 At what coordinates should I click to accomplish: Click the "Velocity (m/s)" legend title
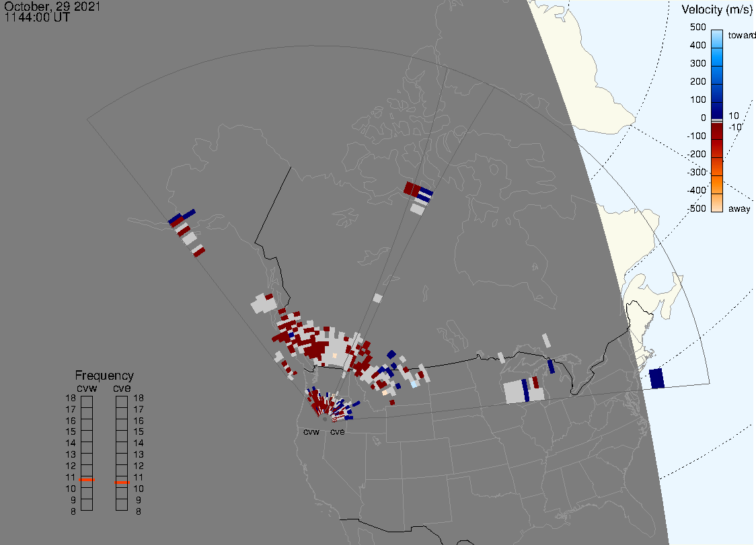tap(716, 9)
